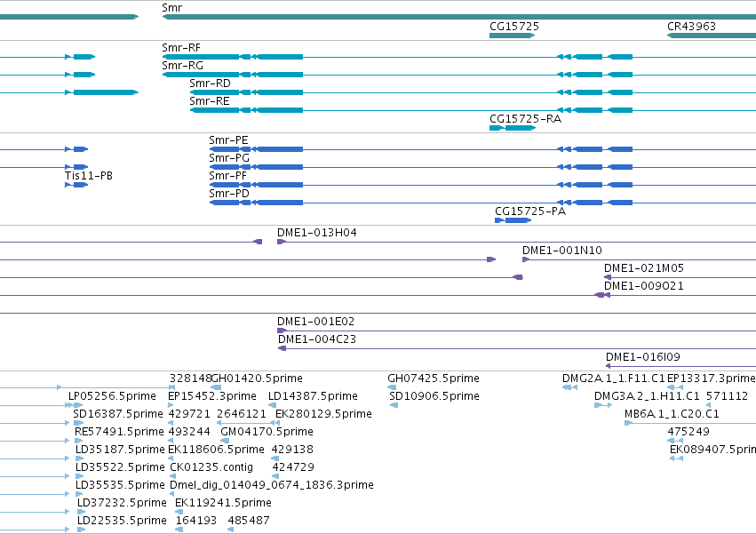Select the 2646121 feature label

[x=242, y=414]
